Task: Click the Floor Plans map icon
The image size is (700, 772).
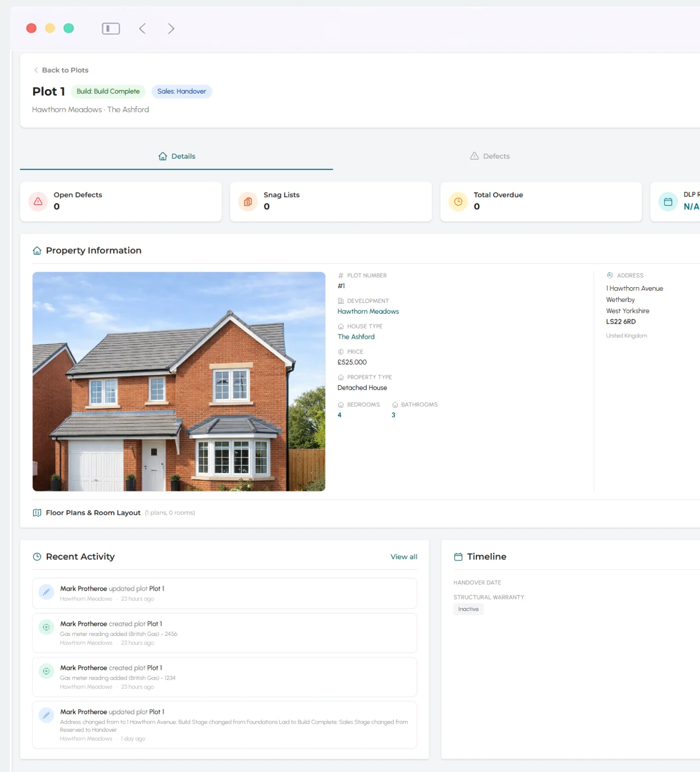Action: pyautogui.click(x=37, y=513)
